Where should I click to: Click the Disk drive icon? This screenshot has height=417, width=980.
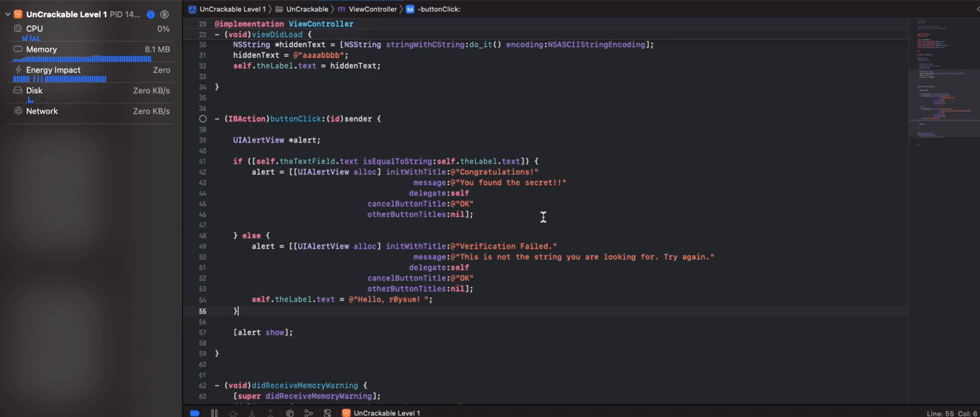(x=18, y=90)
